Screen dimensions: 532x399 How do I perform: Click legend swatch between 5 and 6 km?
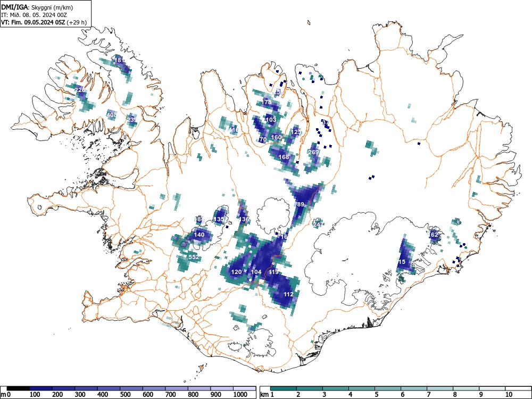[x=388, y=388]
